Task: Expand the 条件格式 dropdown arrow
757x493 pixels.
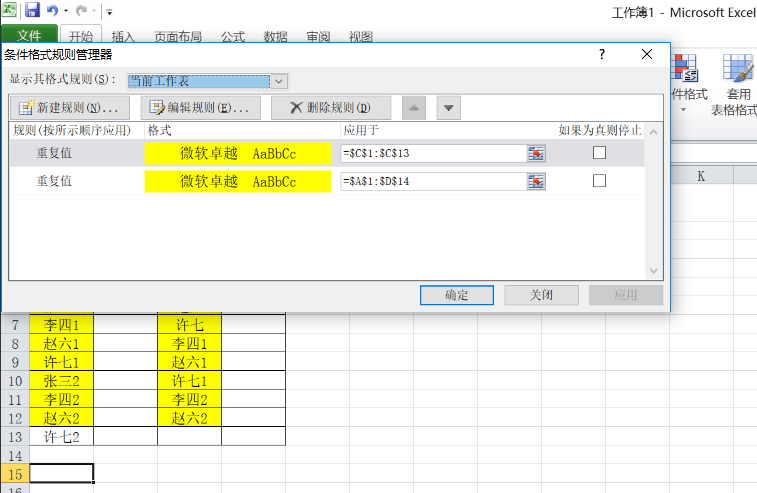Action: click(683, 110)
